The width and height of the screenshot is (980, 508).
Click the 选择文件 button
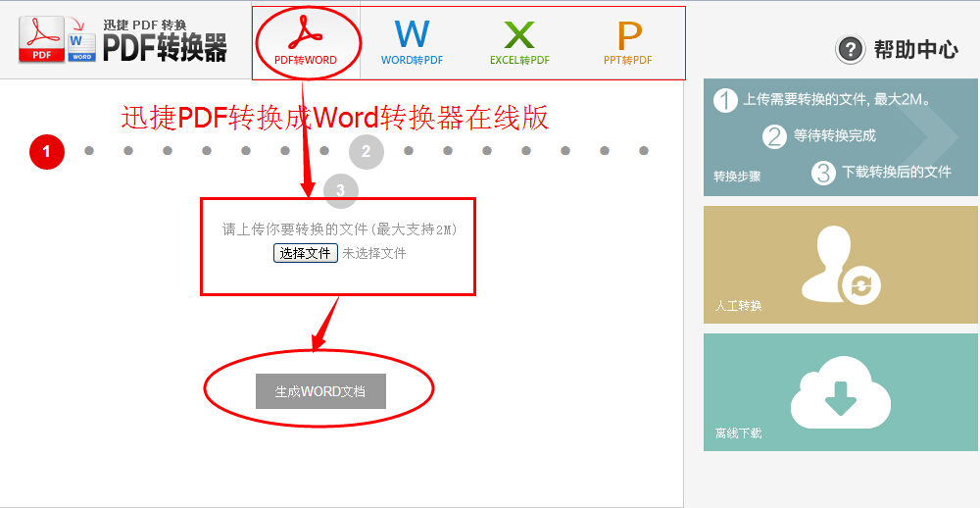305,253
